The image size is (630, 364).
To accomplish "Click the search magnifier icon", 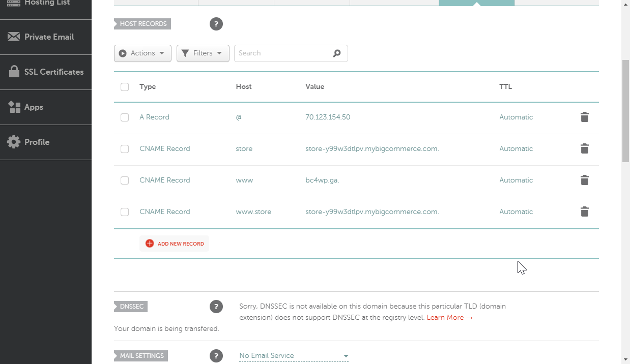I will (x=337, y=53).
